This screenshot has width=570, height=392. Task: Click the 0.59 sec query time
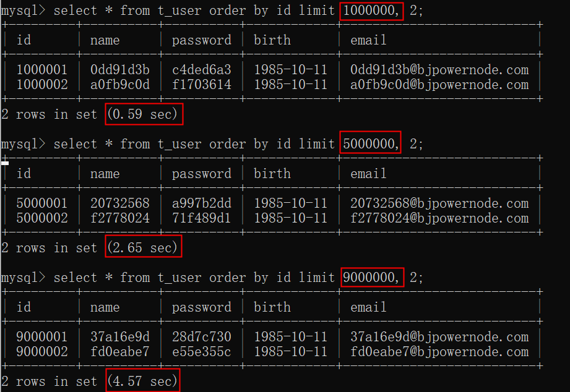coord(144,114)
